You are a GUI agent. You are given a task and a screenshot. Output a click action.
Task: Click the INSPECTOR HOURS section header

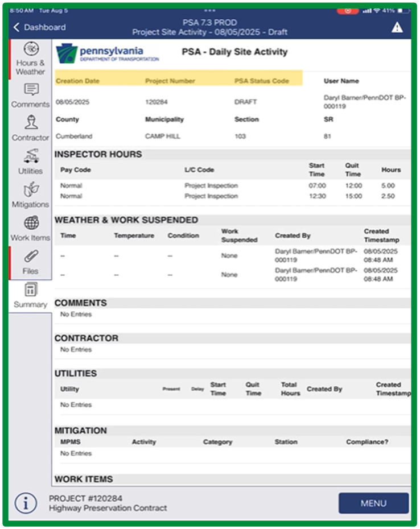point(98,154)
